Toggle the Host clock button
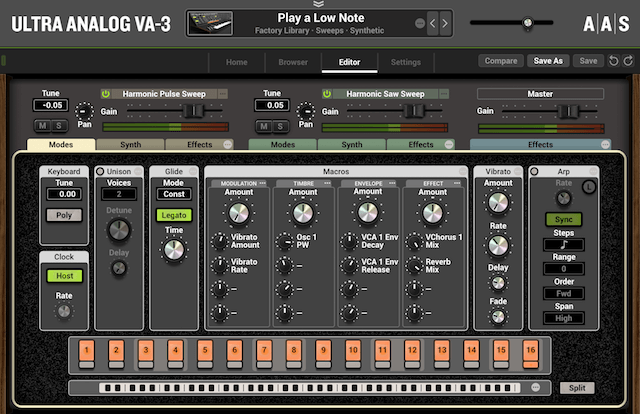The width and height of the screenshot is (640, 414). point(64,276)
